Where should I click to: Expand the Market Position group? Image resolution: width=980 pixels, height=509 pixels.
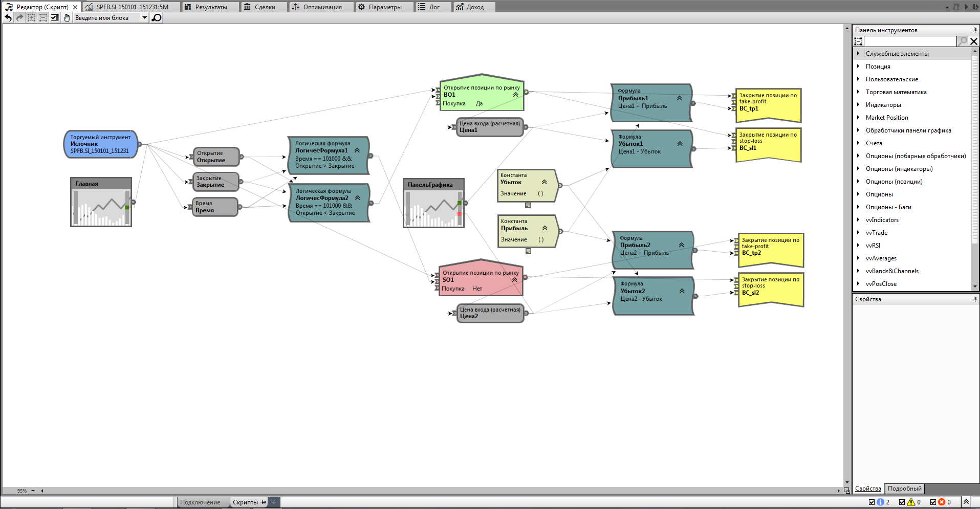click(858, 117)
